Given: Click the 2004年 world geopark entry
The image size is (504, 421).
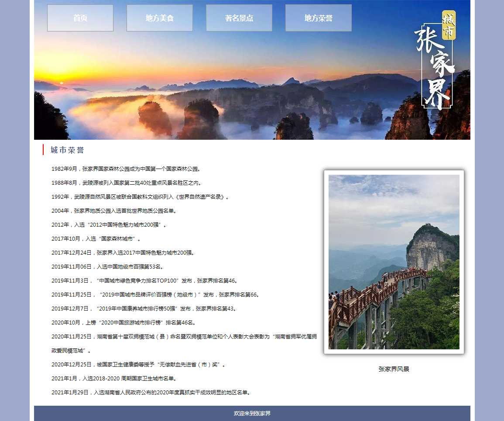Looking at the screenshot, I should pyautogui.click(x=114, y=211).
